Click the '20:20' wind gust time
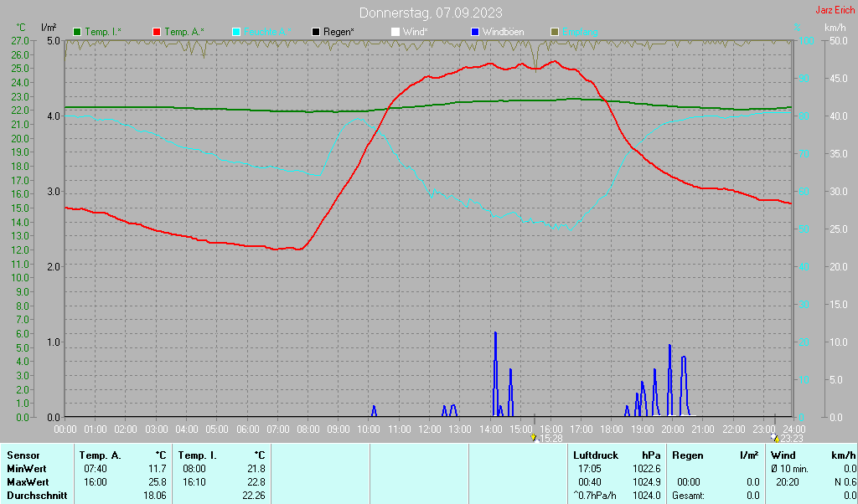Image resolution: width=858 pixels, height=504 pixels. tap(788, 483)
